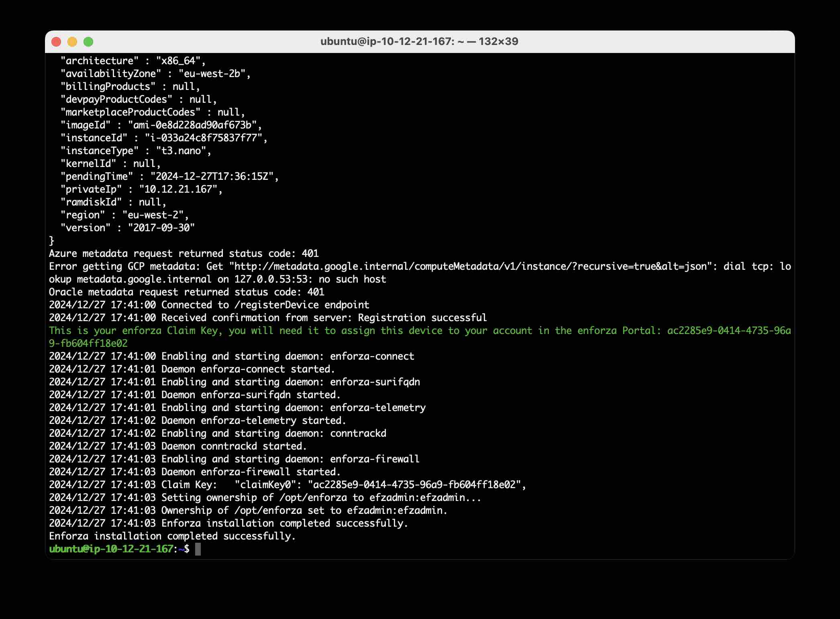Click the "kernelId" : null line

click(110, 163)
